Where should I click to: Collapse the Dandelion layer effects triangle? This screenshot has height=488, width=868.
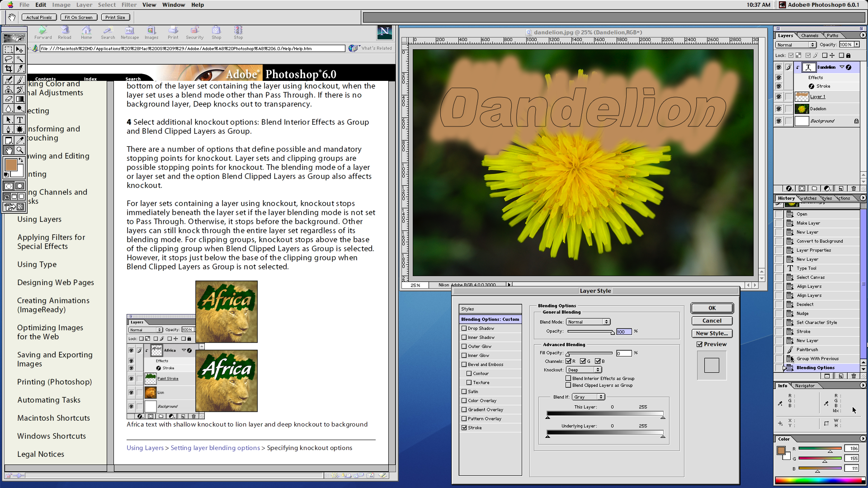pyautogui.click(x=842, y=67)
